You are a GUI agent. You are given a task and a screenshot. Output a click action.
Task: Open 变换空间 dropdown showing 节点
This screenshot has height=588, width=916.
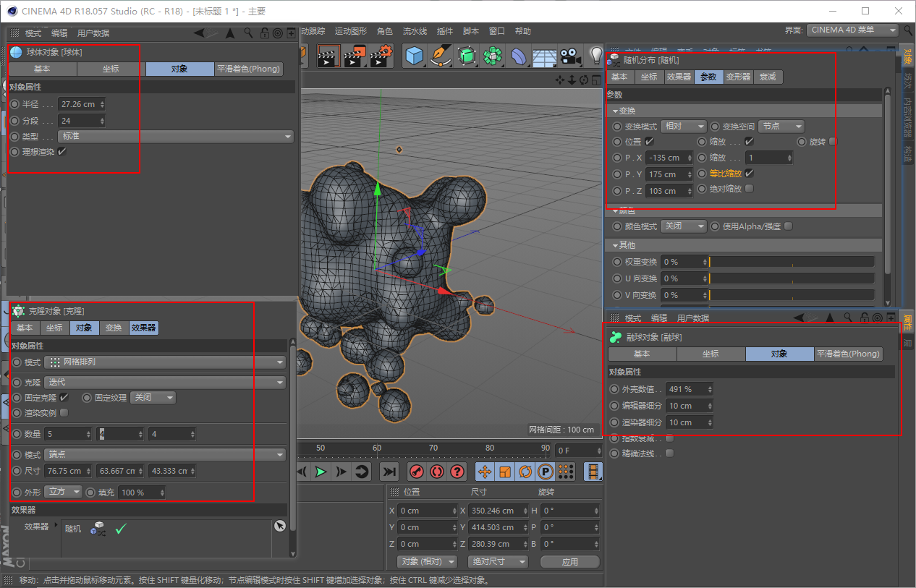pos(781,126)
